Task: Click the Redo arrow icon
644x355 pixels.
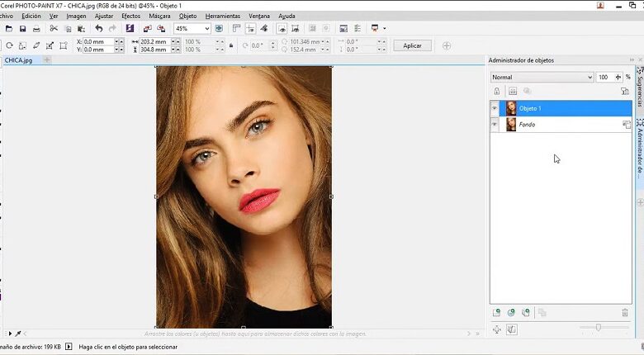Action: [112, 29]
